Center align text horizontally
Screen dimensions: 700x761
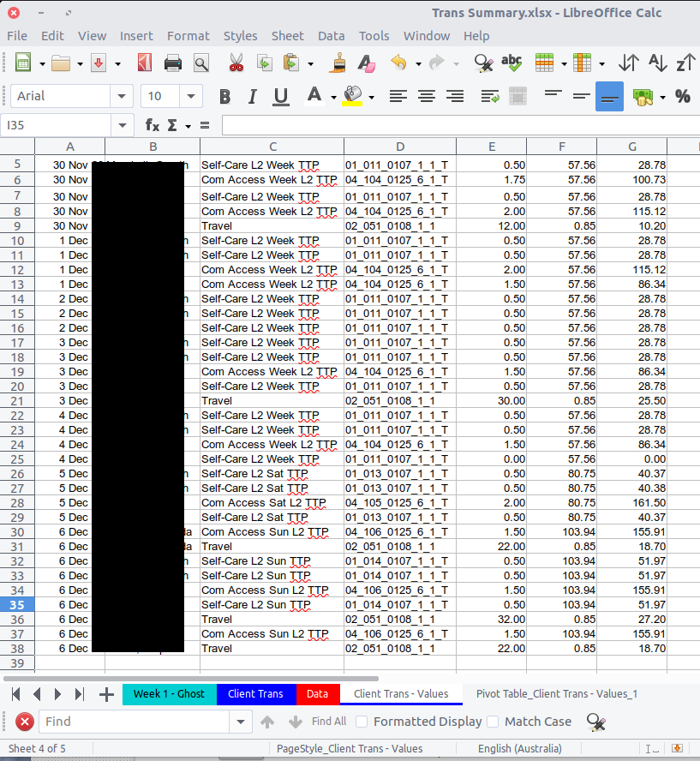pos(427,97)
